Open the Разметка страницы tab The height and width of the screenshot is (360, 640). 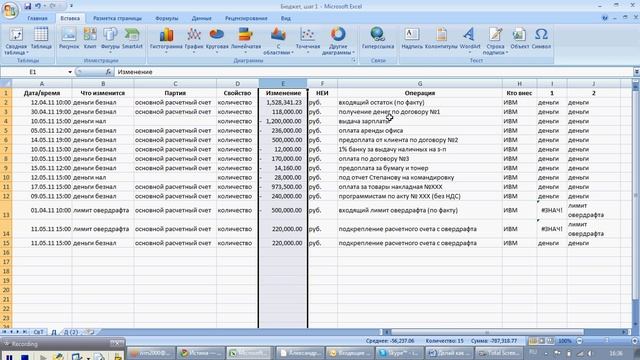coord(117,18)
